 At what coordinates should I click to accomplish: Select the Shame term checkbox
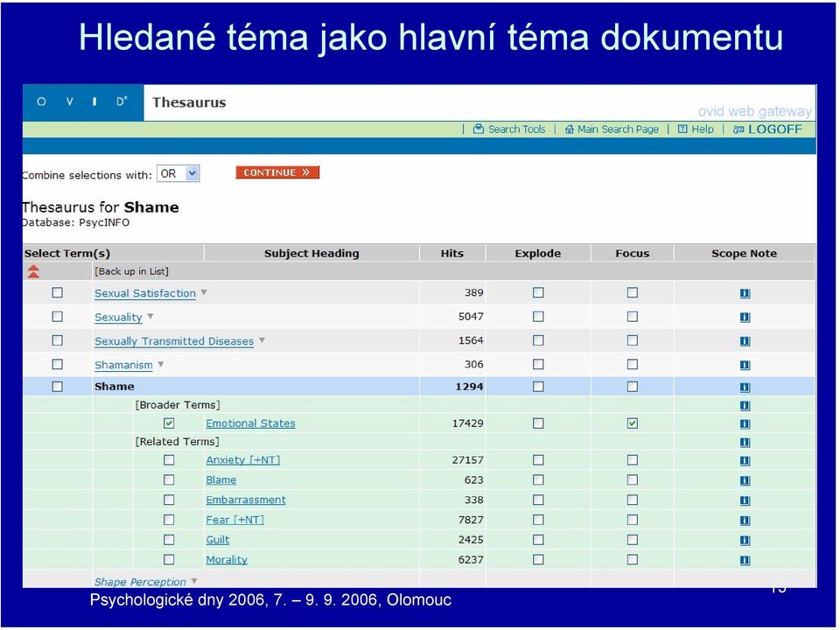58,386
